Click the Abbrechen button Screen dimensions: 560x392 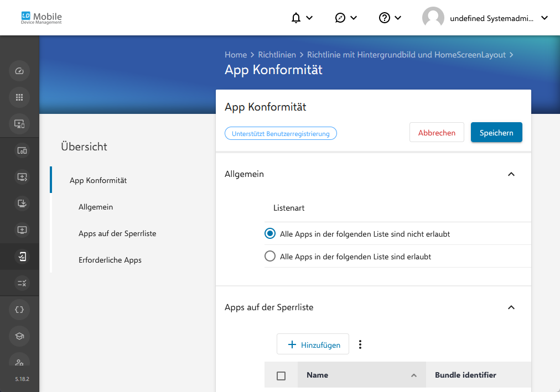coord(437,132)
